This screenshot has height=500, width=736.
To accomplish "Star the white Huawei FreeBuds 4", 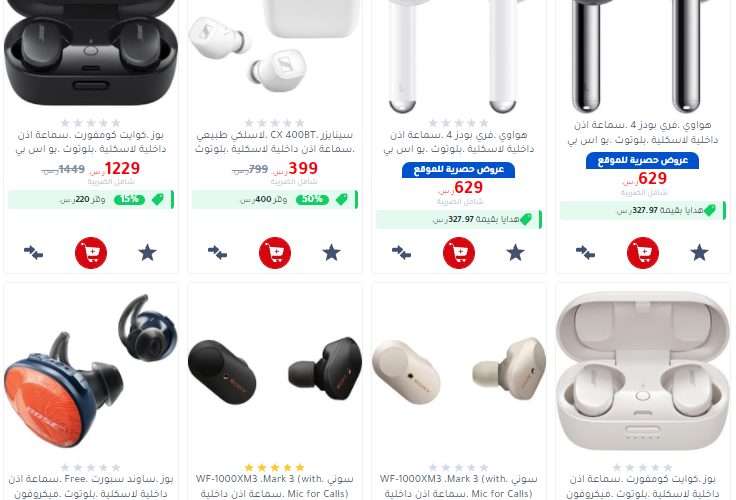I will (515, 253).
